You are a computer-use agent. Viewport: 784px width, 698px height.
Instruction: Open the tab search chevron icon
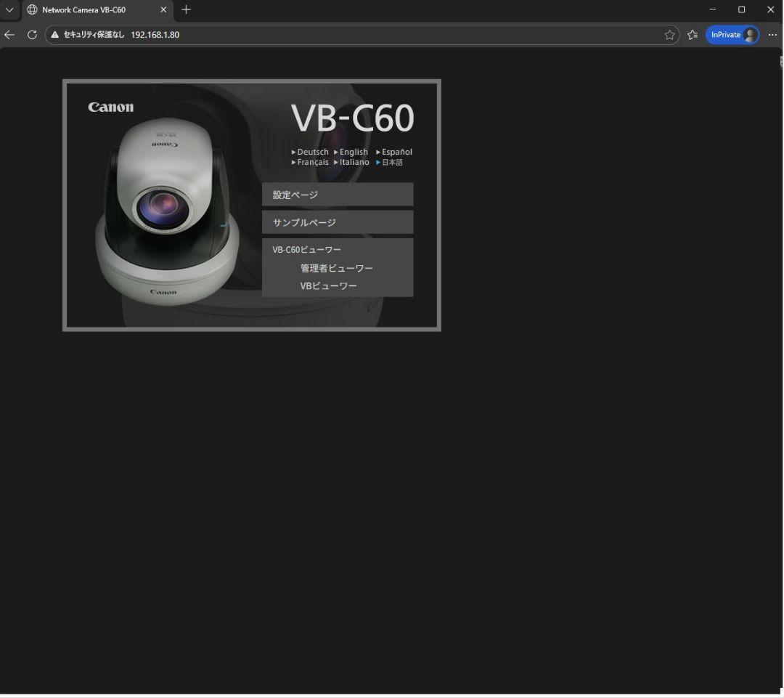coord(9,10)
